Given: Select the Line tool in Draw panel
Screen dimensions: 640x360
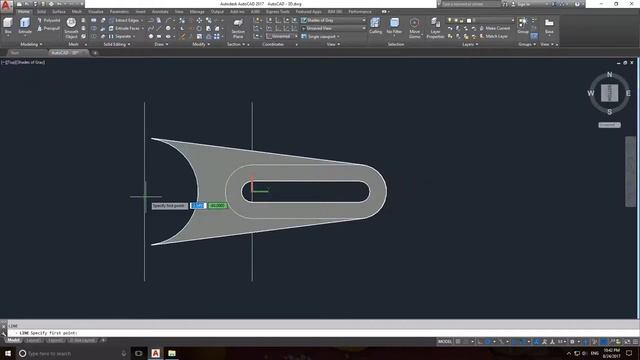Looking at the screenshot, I should [x=159, y=28].
